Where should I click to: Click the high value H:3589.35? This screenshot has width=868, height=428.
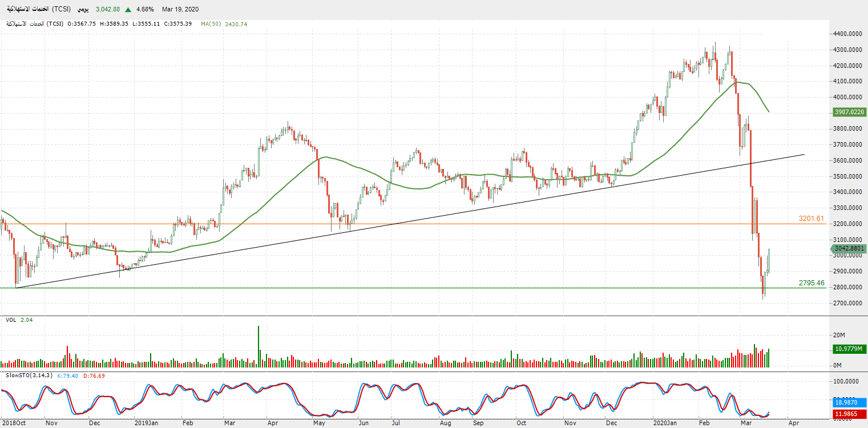[x=114, y=24]
